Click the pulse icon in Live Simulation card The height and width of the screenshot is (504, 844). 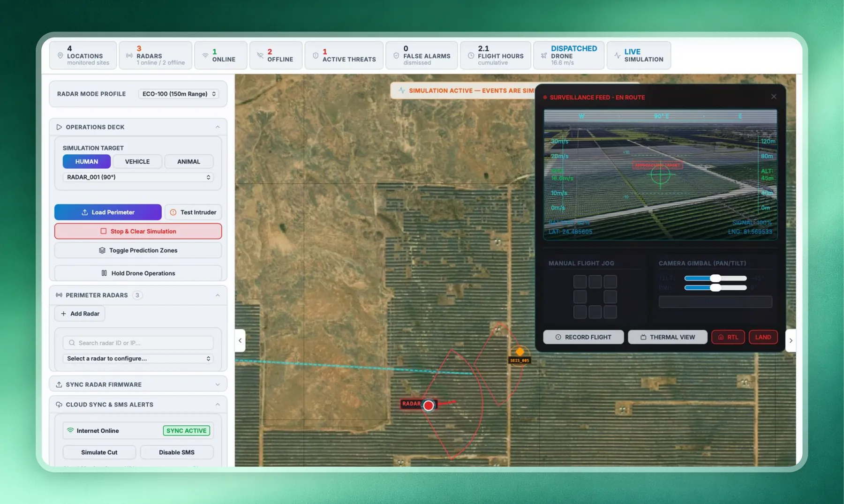[x=617, y=55]
